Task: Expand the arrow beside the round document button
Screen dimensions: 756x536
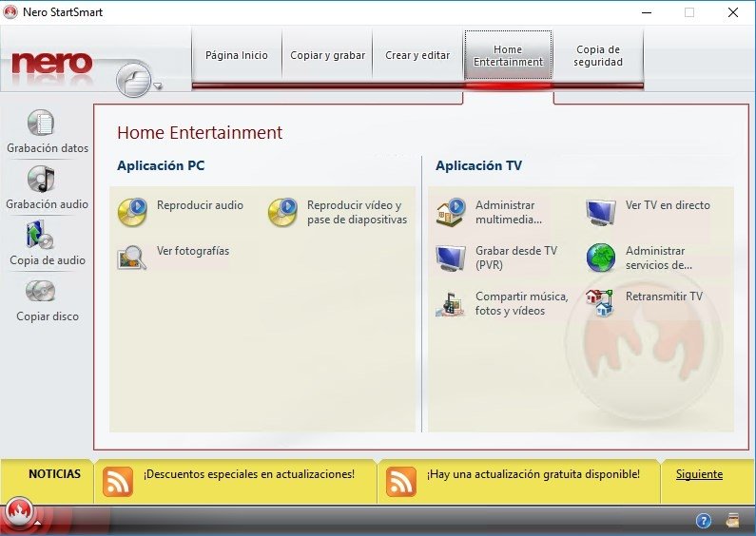Action: (158, 86)
